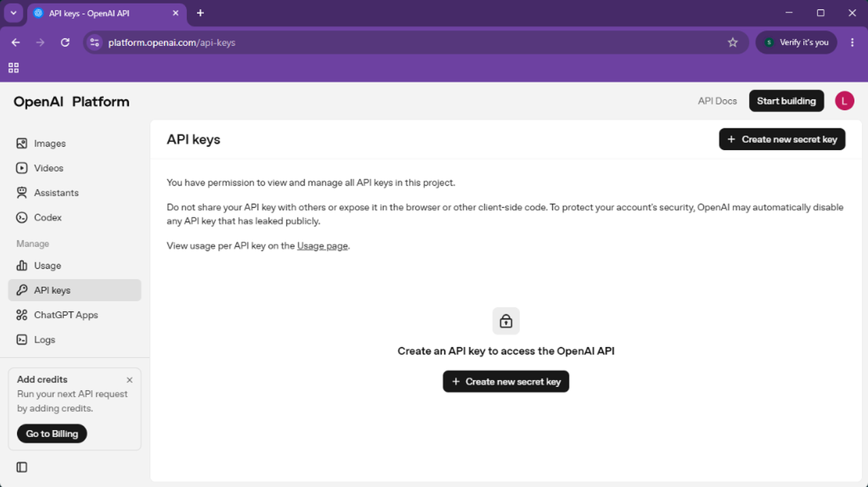
Task: Open the Videos sidebar item
Action: [74, 168]
